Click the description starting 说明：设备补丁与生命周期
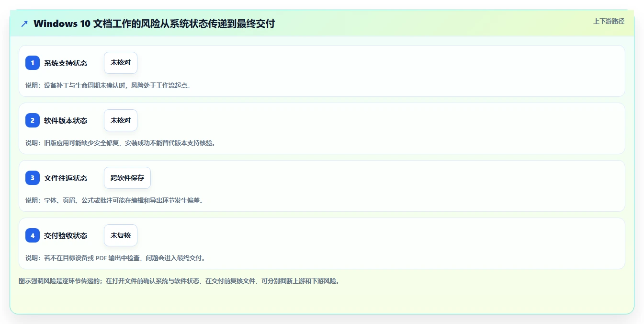Screen dimensions: 644x324 pos(108,85)
